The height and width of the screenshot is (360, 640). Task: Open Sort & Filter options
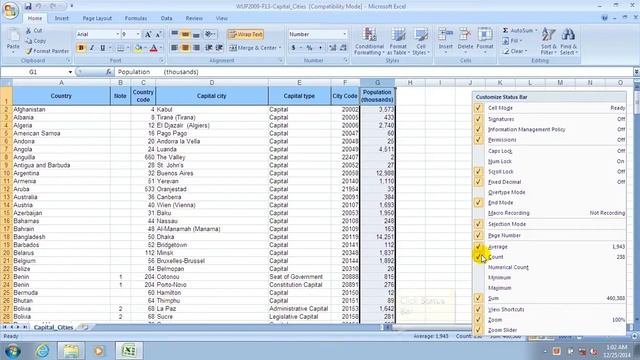pos(549,41)
